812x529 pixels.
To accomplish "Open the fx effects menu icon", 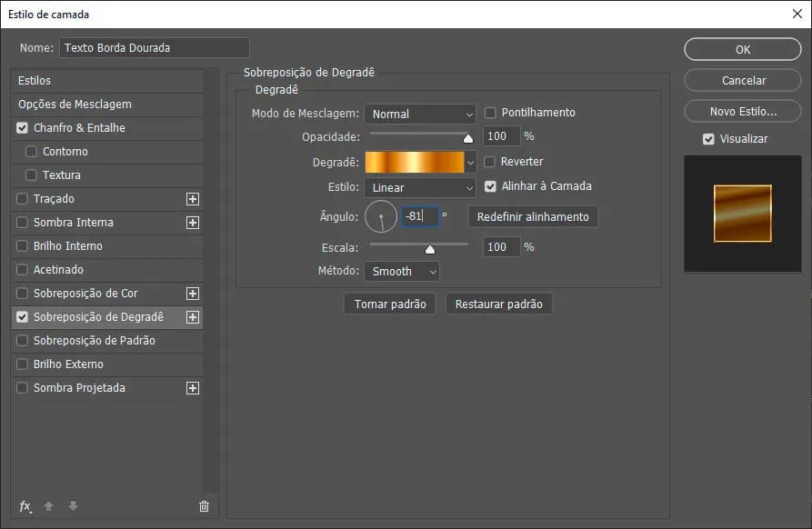I will (25, 506).
